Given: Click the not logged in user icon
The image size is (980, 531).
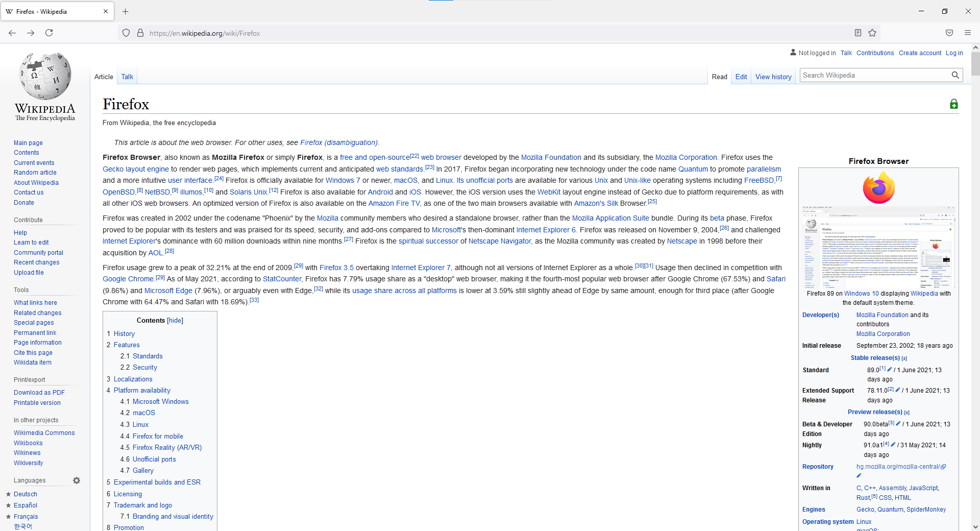Looking at the screenshot, I should (x=793, y=52).
